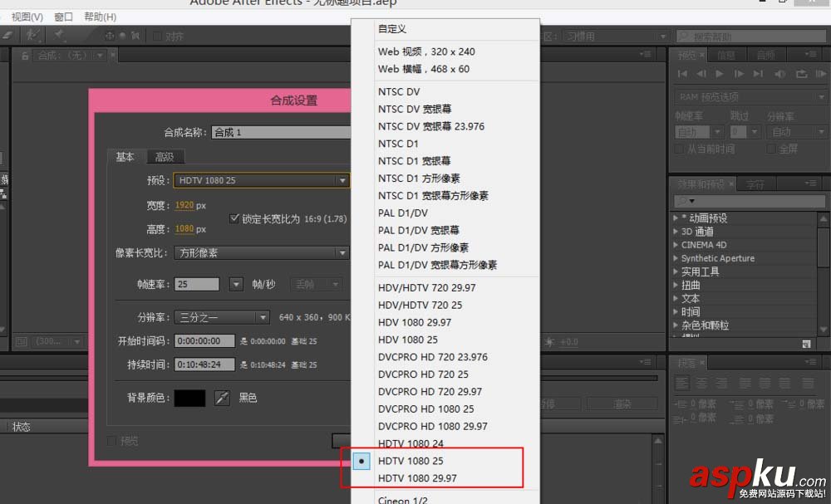
Task: Switch to the 信息 panel tab
Action: pos(726,55)
